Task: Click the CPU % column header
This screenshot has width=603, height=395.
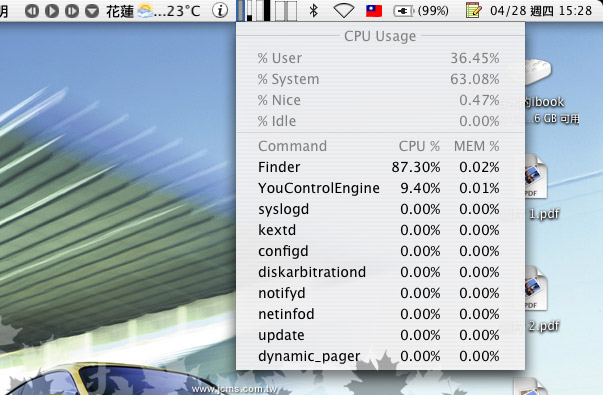Action: click(x=419, y=146)
